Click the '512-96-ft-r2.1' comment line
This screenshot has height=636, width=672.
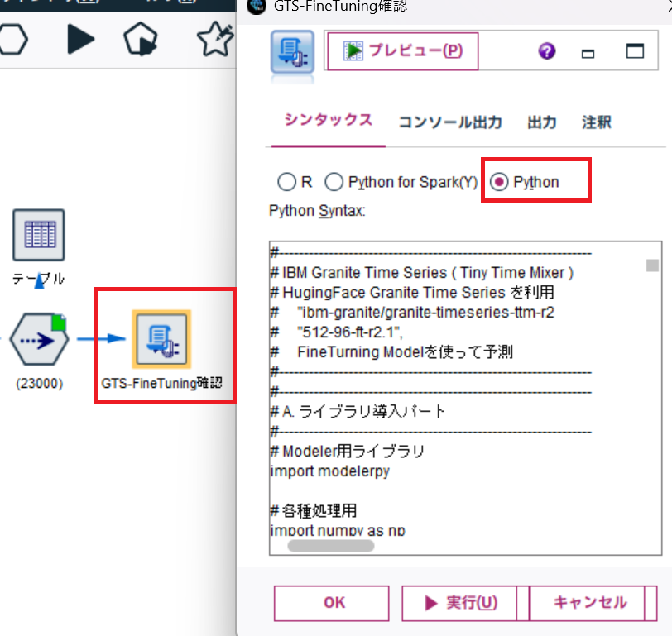(337, 332)
